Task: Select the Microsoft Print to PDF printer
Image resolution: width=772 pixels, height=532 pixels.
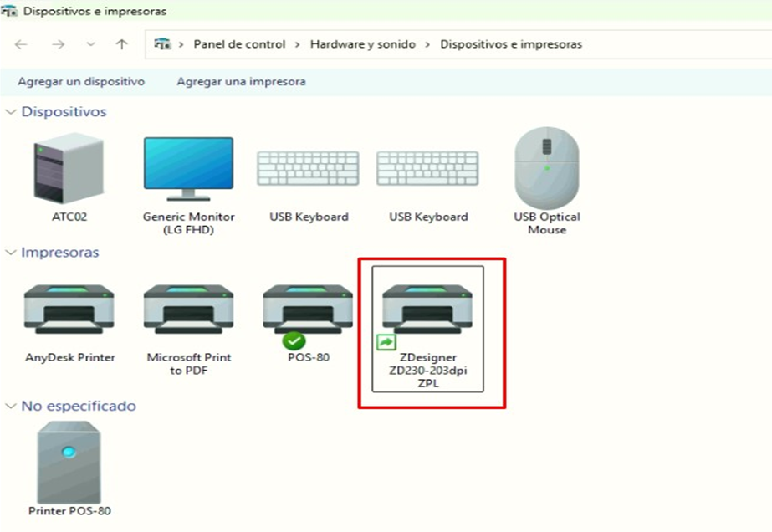Action: (188, 310)
